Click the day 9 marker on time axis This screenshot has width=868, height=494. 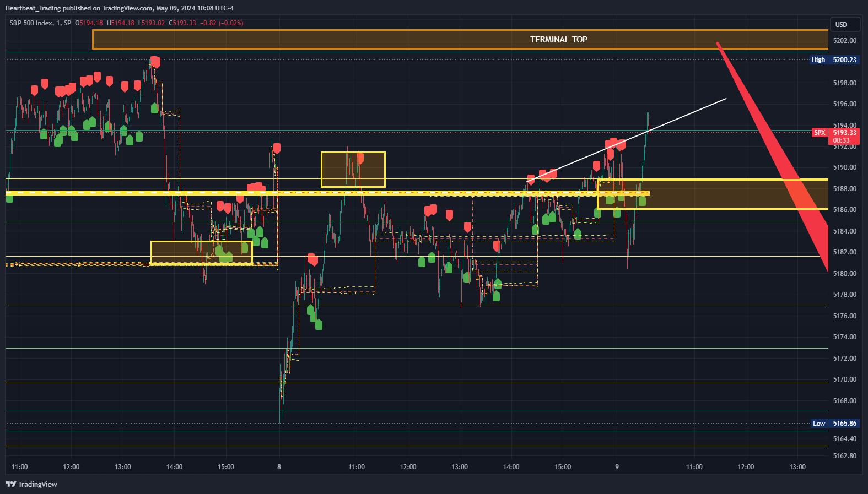point(617,467)
